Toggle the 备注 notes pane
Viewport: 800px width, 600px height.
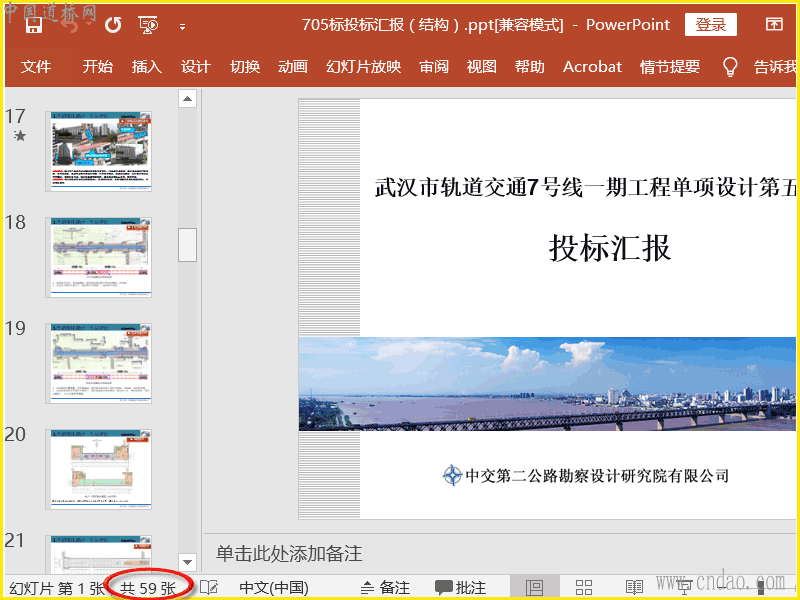385,587
